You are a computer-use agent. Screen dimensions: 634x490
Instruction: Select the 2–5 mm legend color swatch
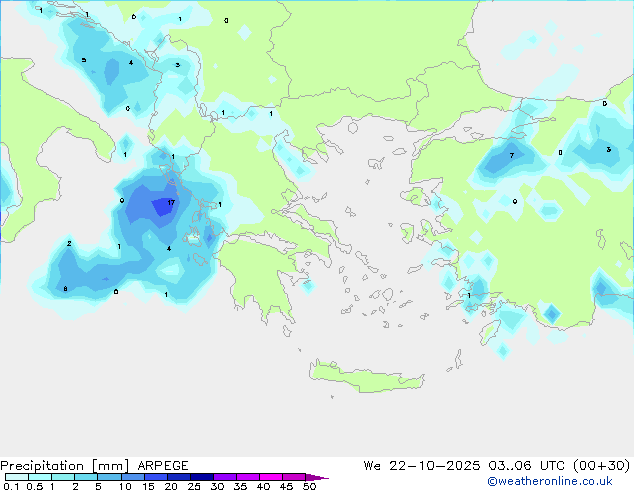coord(86,477)
